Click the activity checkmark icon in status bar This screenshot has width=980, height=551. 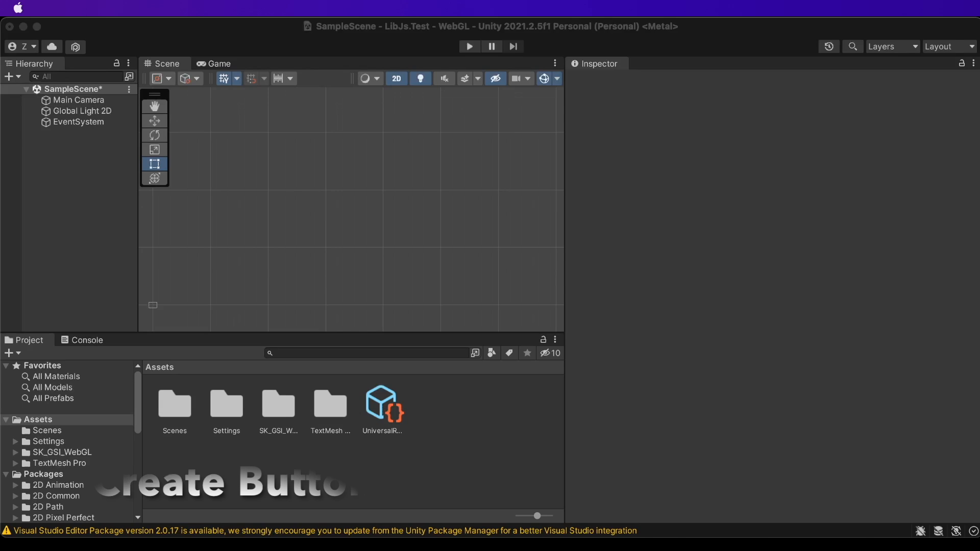pos(973,531)
